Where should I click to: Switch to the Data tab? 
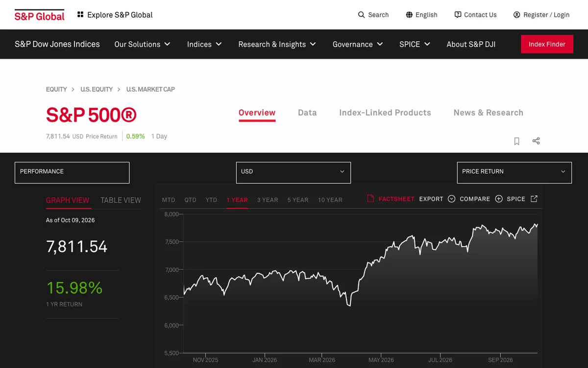[x=307, y=112]
